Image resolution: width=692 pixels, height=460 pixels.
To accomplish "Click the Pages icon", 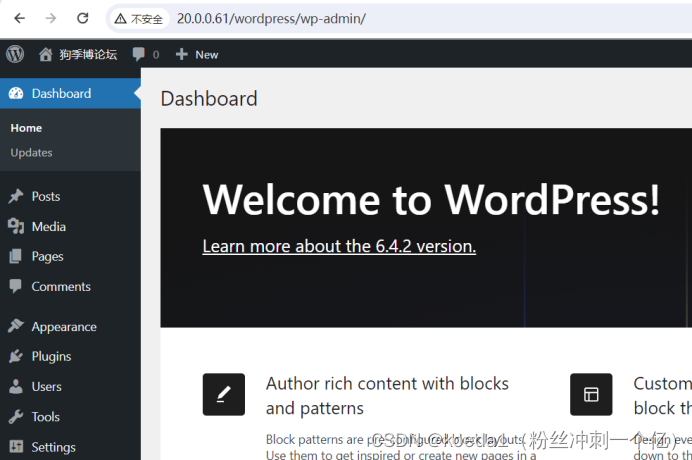I will click(x=15, y=256).
